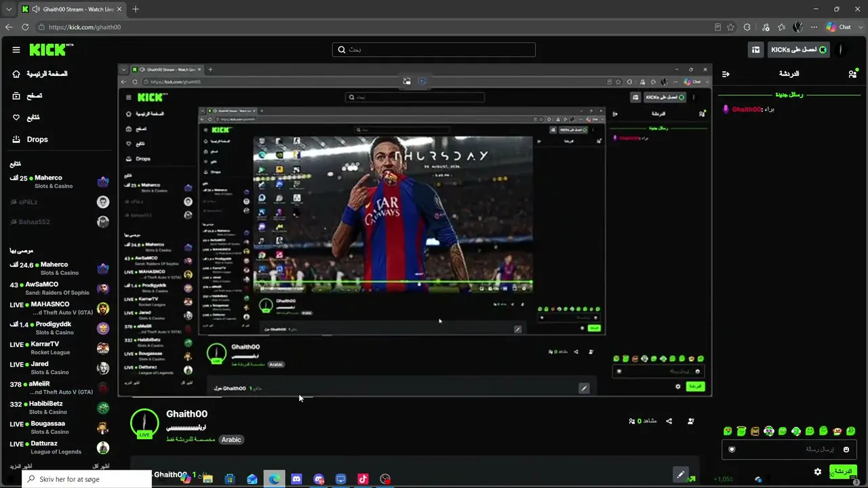Open the Copilot Chat button in Edge
This screenshot has width=868, height=488.
(x=839, y=27)
